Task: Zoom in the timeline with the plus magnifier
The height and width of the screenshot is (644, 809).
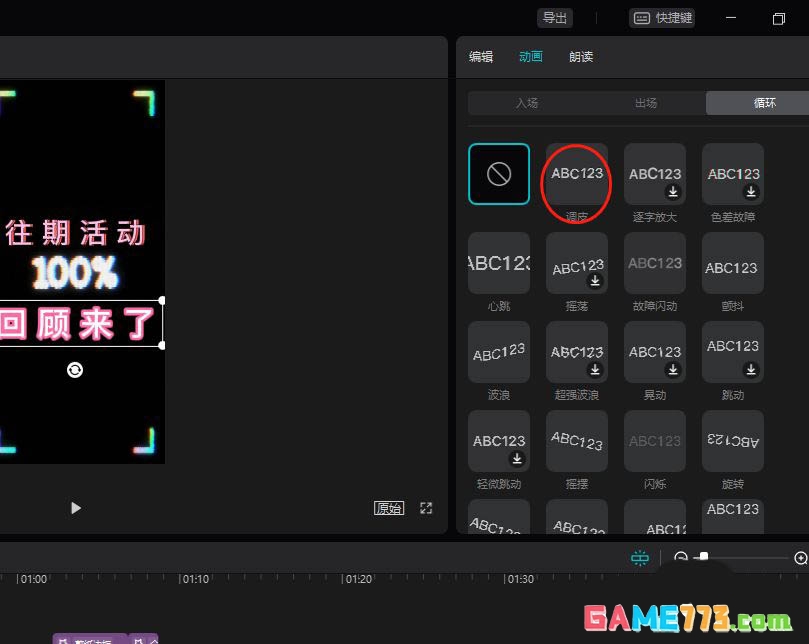Action: (x=798, y=557)
